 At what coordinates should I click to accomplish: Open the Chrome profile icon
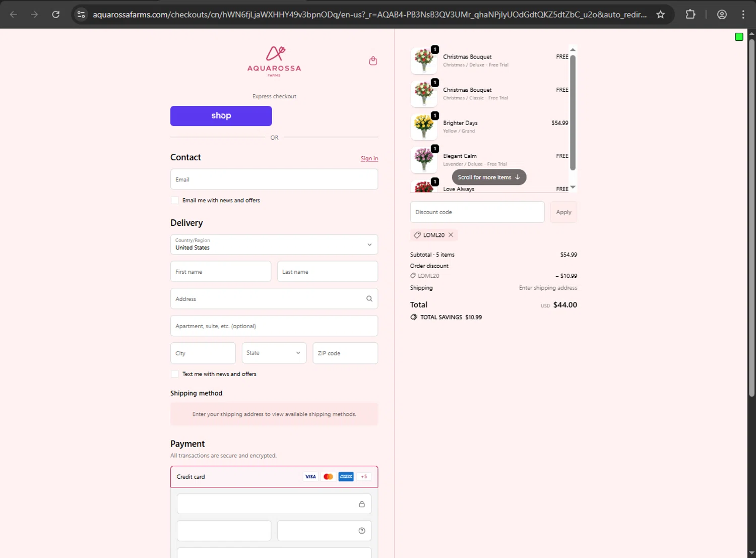point(722,14)
